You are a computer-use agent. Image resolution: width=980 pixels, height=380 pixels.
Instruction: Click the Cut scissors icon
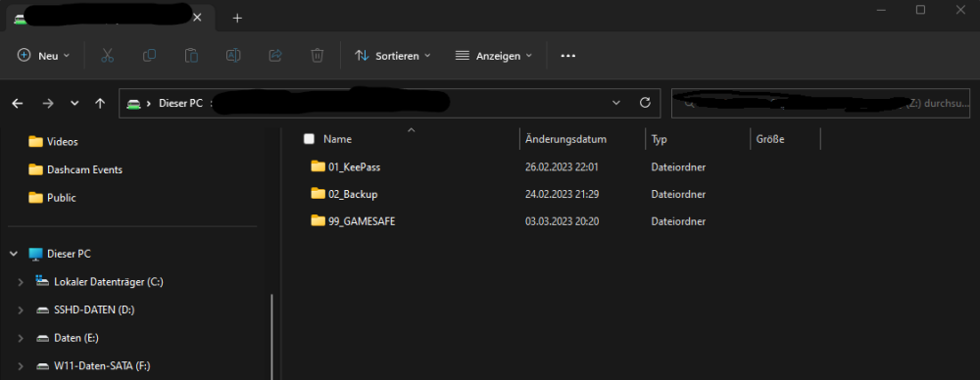[107, 56]
